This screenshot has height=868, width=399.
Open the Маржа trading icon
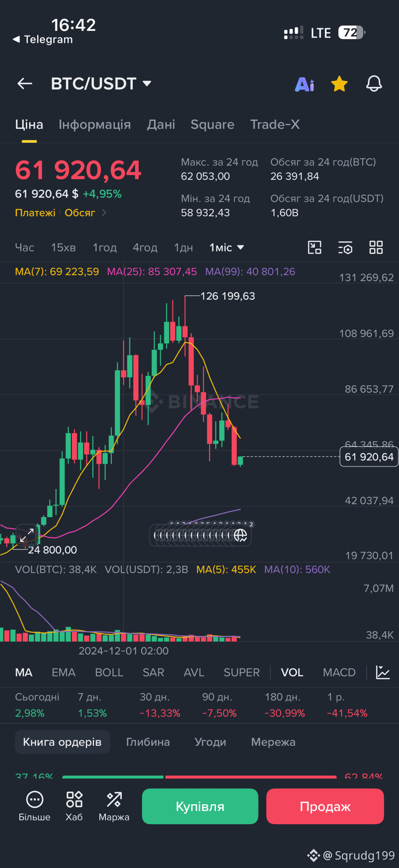114,806
